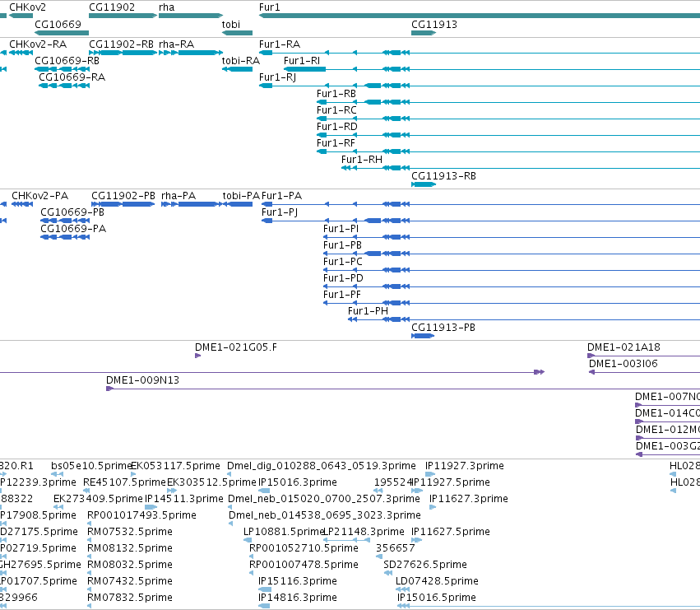Viewport: 700px width, 610px height.
Task: Select the CHKov2-PA protein label
Action: pos(39,196)
